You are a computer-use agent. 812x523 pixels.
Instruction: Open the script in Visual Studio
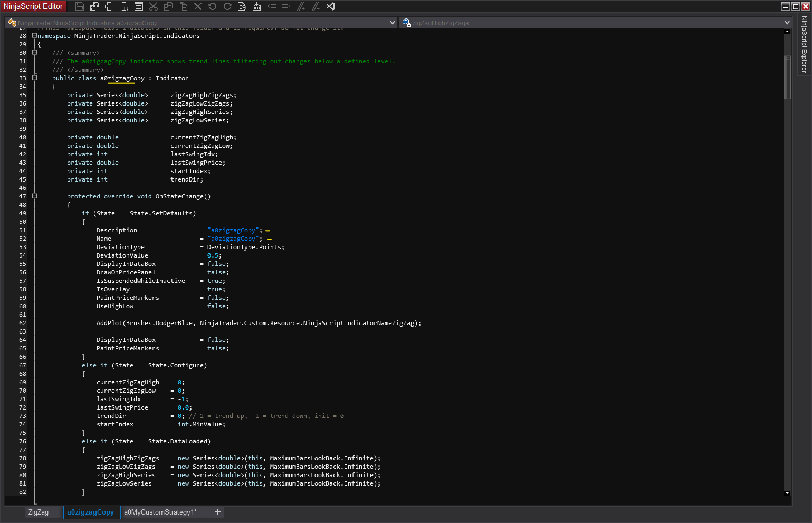point(331,6)
